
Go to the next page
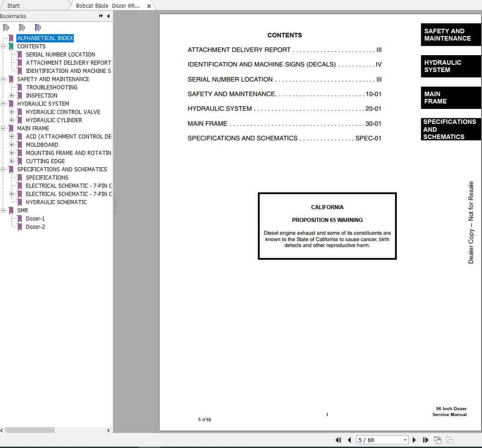414,440
